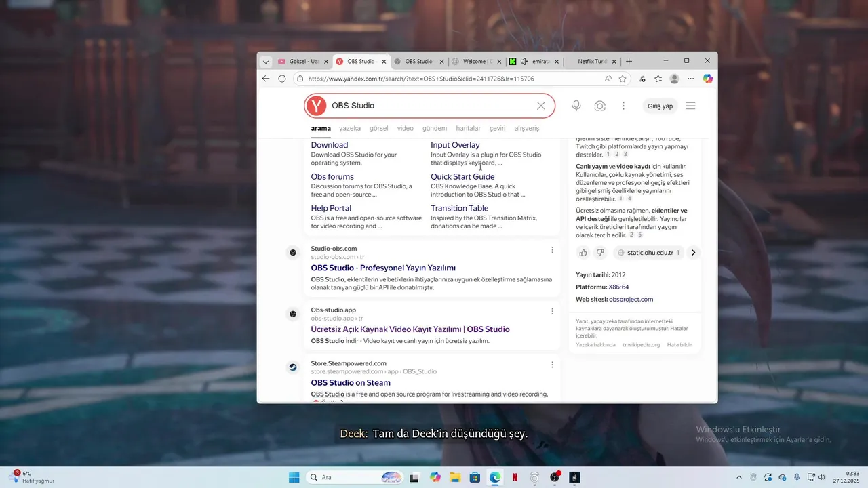868x488 pixels.
Task: Open Yandex three-dot options menu
Action: point(623,106)
